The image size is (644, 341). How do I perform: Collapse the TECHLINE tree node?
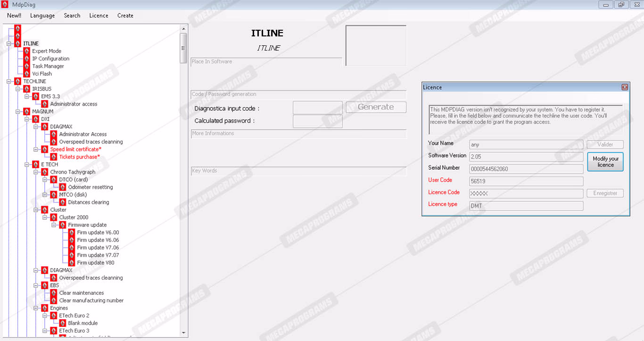coord(8,81)
